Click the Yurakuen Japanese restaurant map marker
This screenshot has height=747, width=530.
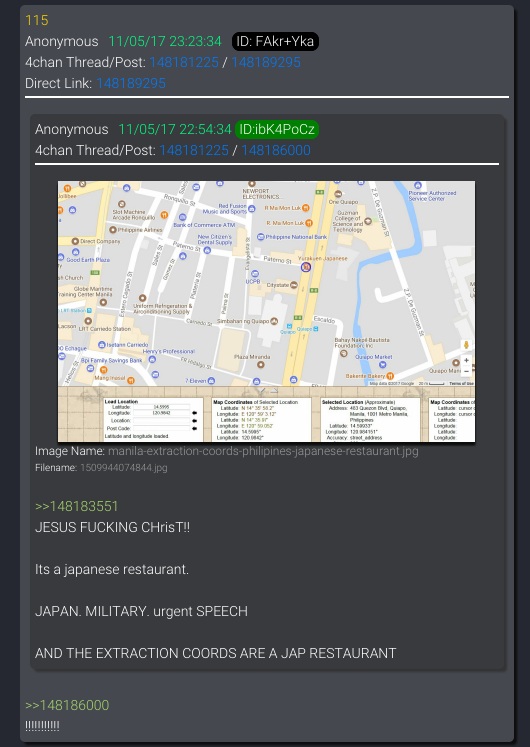pyautogui.click(x=306, y=267)
